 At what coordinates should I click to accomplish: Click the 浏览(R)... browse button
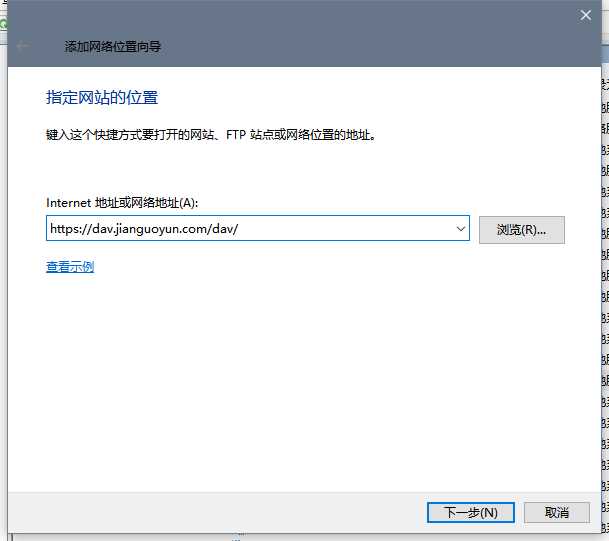point(522,230)
